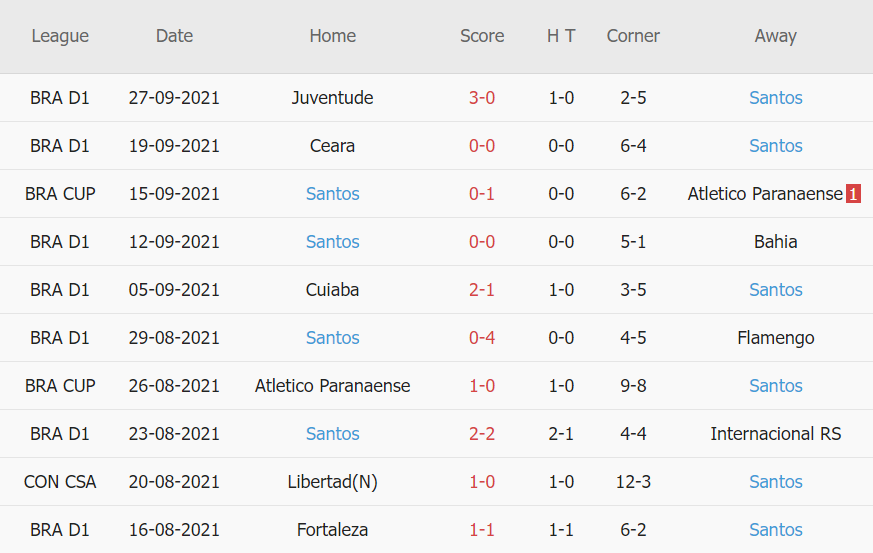This screenshot has height=553, width=873.
Task: Open Santos link in Fortaleza match row
Action: (775, 530)
